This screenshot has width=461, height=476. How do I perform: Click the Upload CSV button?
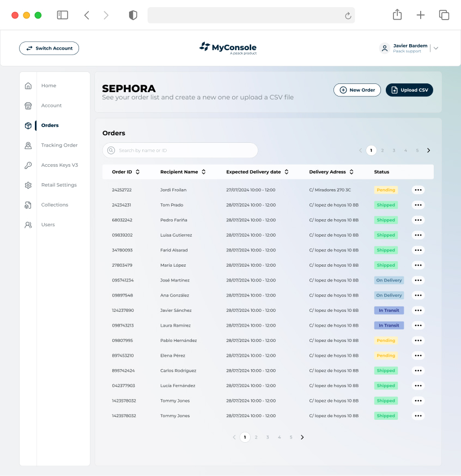pyautogui.click(x=409, y=90)
